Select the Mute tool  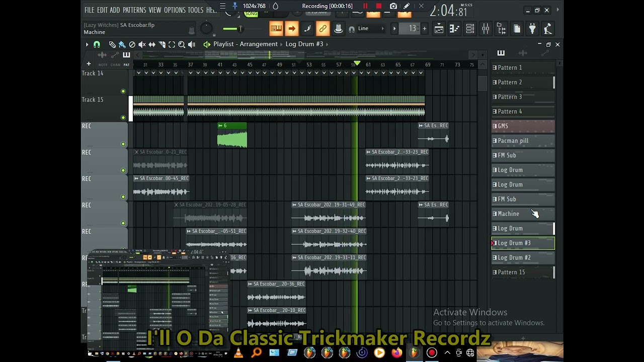point(142,45)
